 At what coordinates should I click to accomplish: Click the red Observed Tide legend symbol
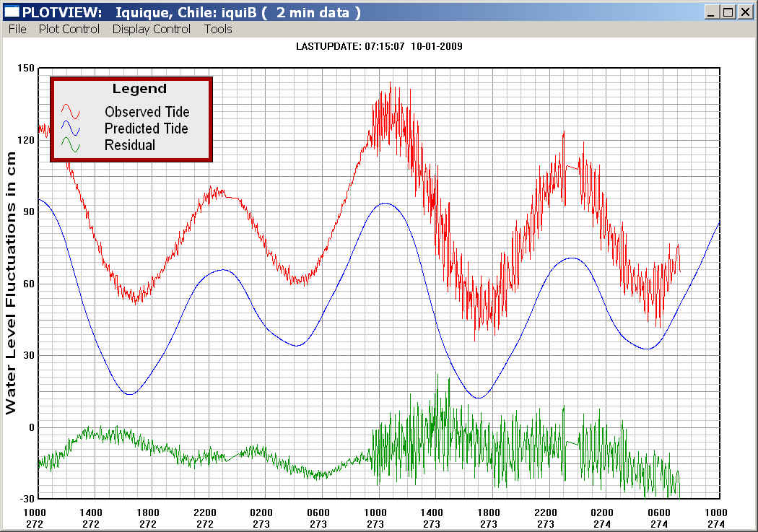tap(71, 112)
